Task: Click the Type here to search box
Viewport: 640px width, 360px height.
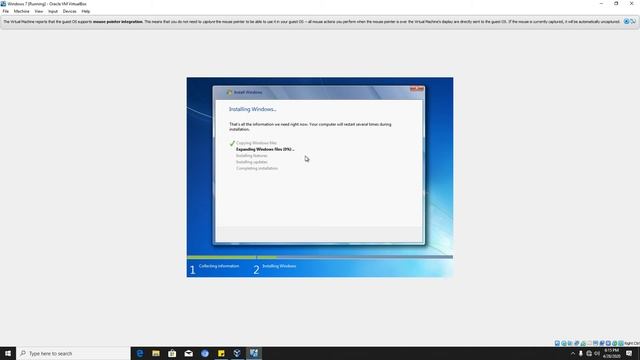Action: (x=73, y=353)
